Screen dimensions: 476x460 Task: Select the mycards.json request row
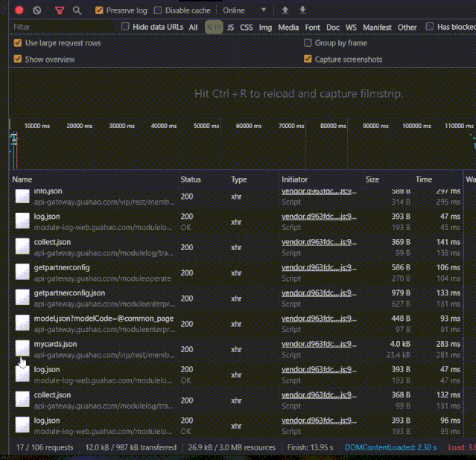(237, 349)
